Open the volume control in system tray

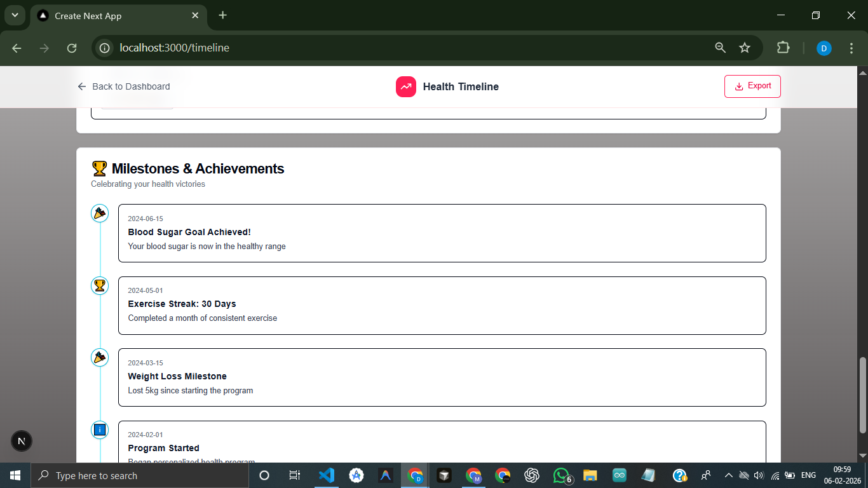pyautogui.click(x=758, y=475)
